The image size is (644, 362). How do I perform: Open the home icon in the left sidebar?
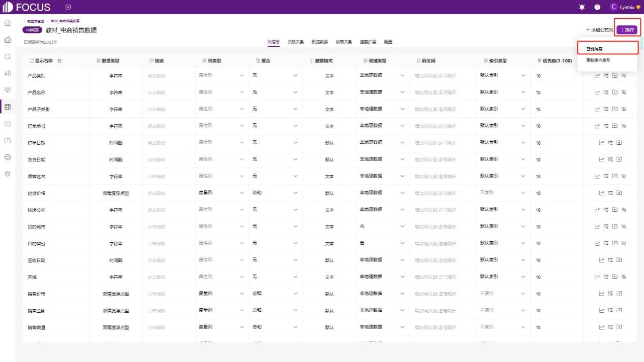(7, 23)
